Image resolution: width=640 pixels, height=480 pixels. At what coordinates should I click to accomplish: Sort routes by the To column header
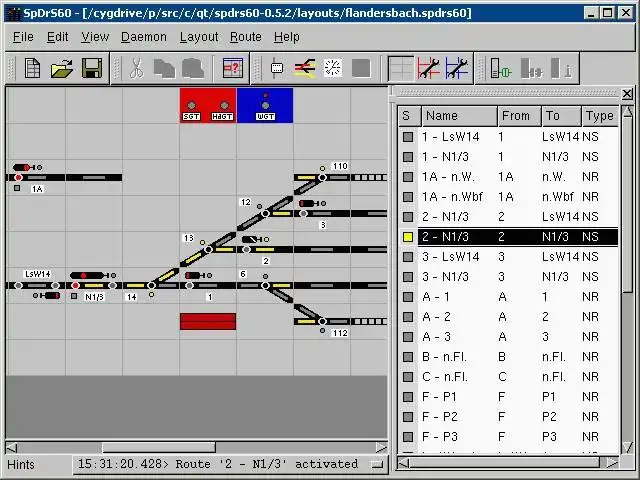coord(561,116)
